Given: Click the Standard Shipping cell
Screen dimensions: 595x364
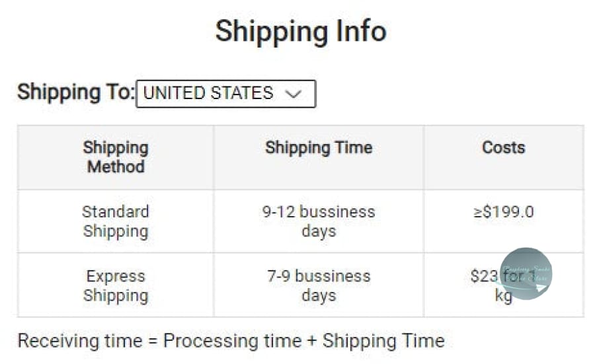Looking at the screenshot, I should point(116,221).
